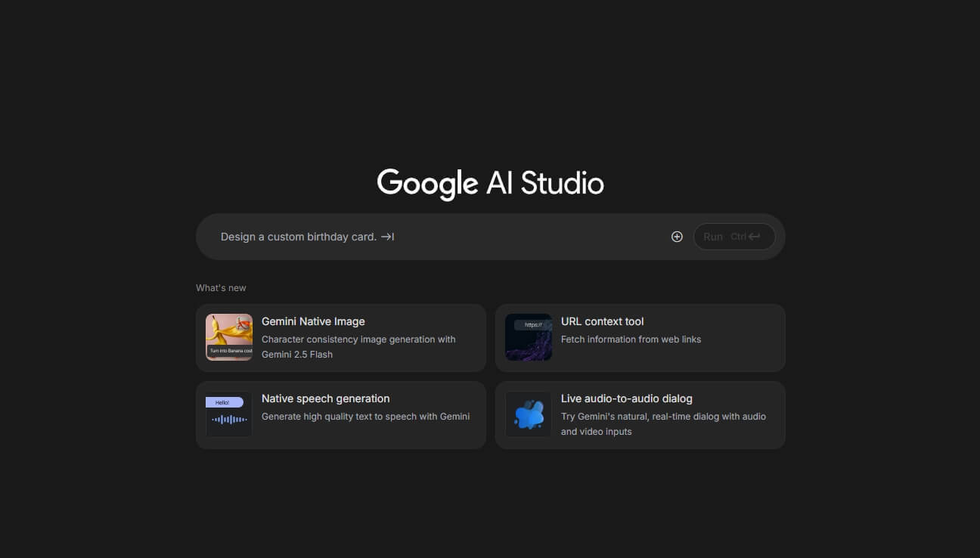Open the Gemini Native Image card
980x558 pixels.
[x=340, y=336]
